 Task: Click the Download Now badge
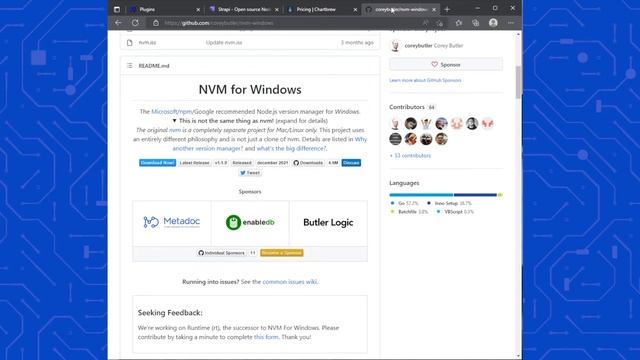click(157, 162)
